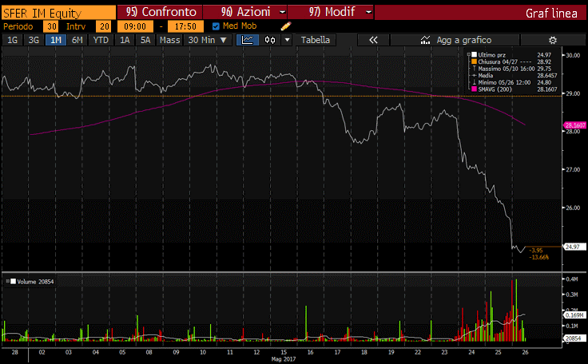Toggle the Med Mob checkbox
The height and width of the screenshot is (364, 588).
[216, 26]
